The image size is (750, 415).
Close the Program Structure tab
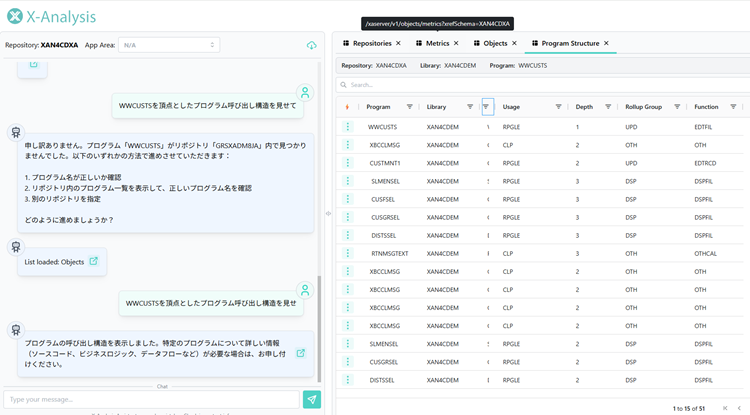[x=606, y=43]
